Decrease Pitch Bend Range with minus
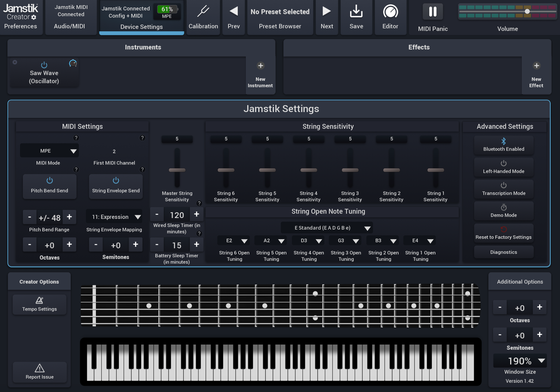This screenshot has width=560, height=392. [x=30, y=217]
